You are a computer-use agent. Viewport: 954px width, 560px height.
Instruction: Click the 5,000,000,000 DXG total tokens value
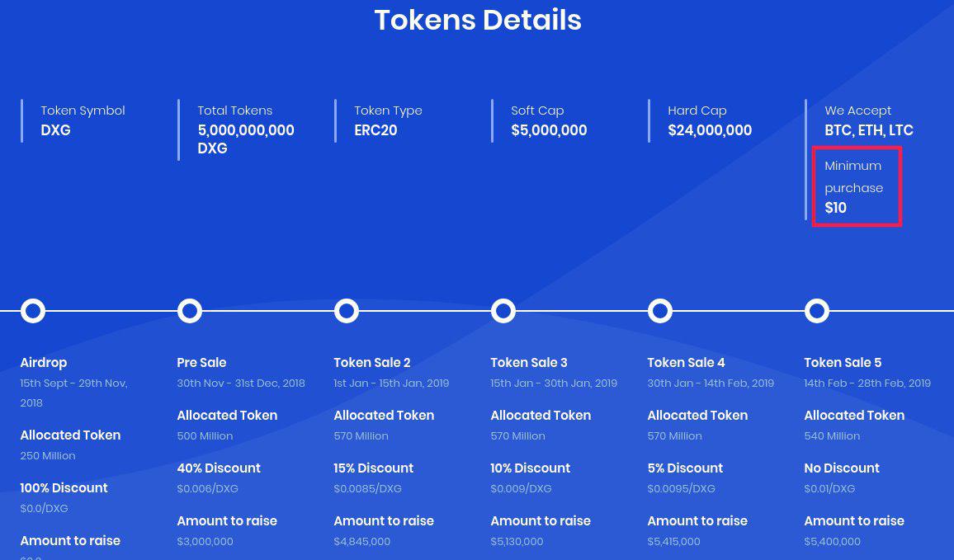(x=246, y=139)
